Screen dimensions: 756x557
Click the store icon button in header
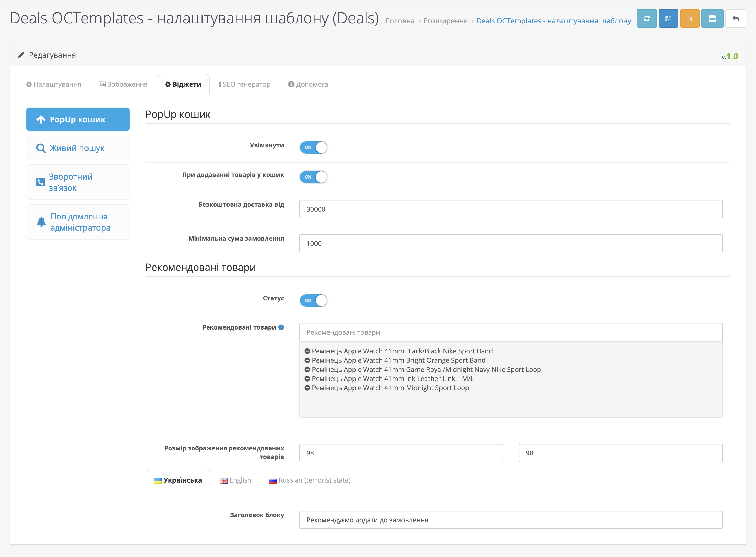coord(712,19)
